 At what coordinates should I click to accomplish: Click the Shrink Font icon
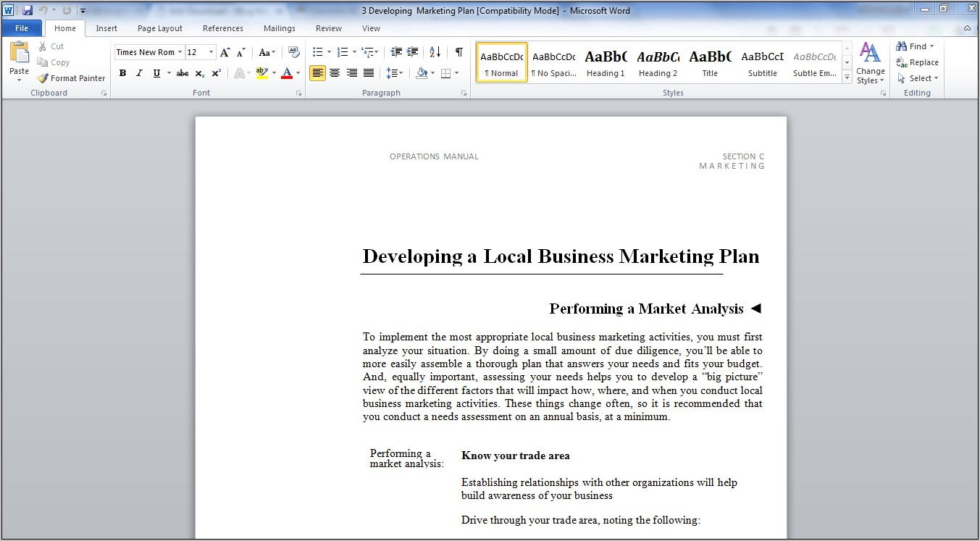(241, 52)
